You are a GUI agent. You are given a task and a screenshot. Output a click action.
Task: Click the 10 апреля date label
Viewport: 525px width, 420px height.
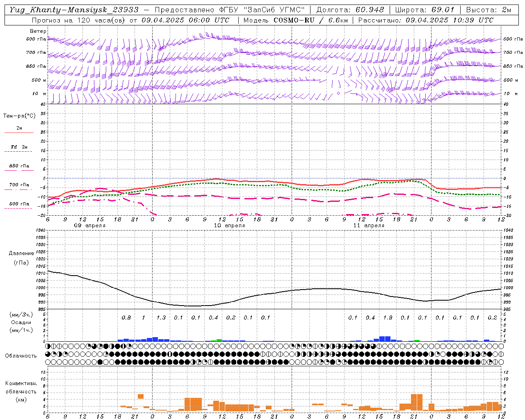229,226
